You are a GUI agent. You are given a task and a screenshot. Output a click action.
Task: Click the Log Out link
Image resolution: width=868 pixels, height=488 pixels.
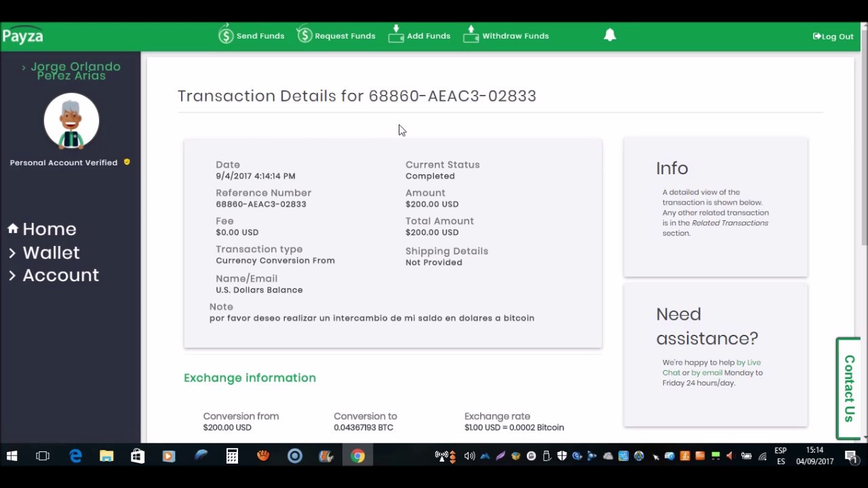pyautogui.click(x=833, y=36)
